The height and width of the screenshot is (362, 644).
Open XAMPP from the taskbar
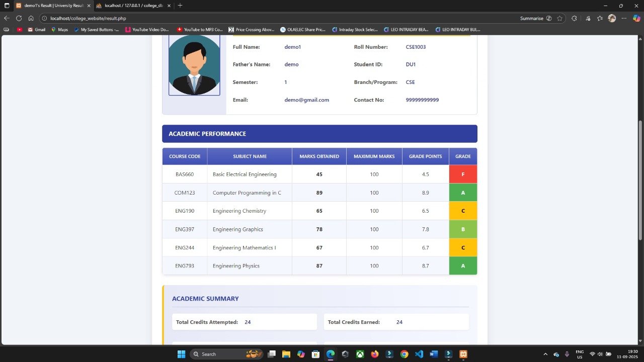[x=463, y=354]
